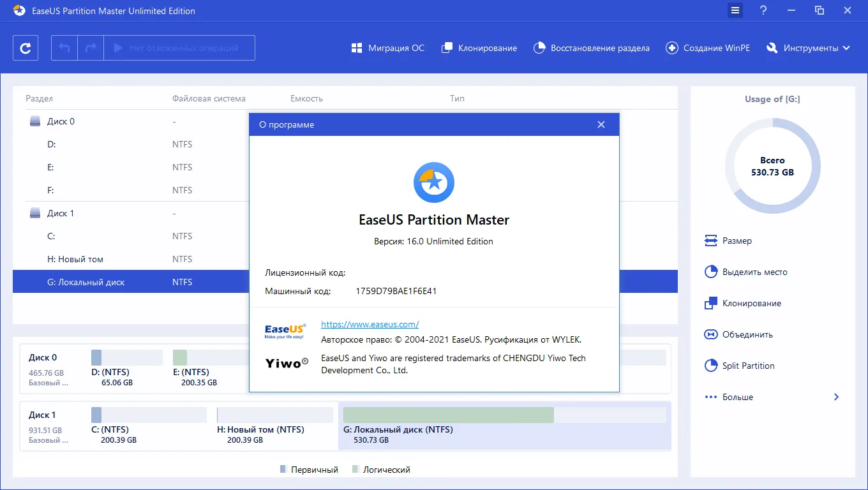
Task: Click the Диск 1 label in disk map
Action: [43, 415]
